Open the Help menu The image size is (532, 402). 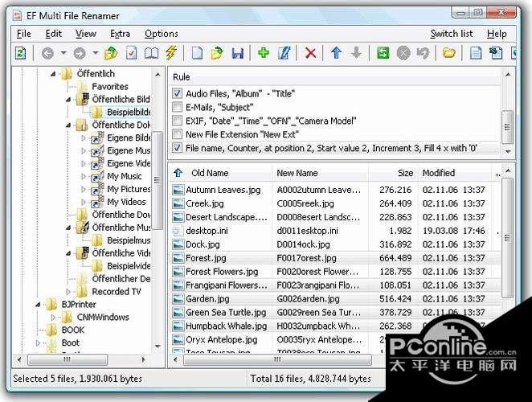497,34
